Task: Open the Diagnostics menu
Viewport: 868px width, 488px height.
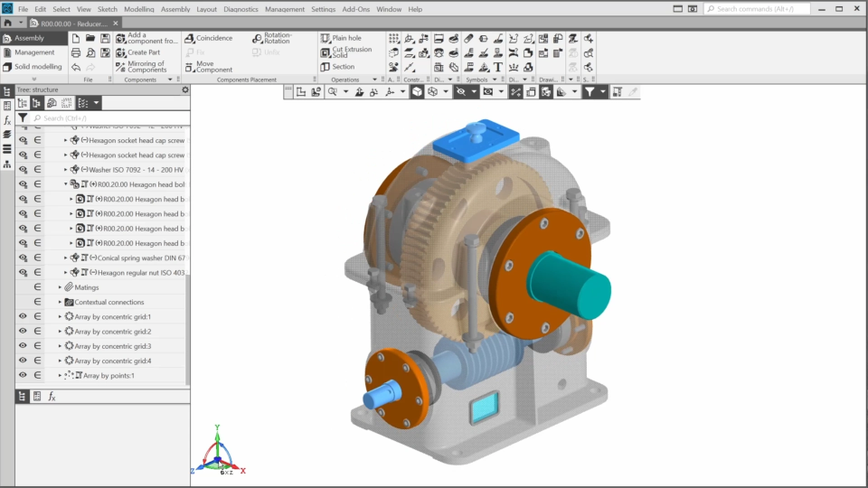Action: pyautogui.click(x=241, y=9)
